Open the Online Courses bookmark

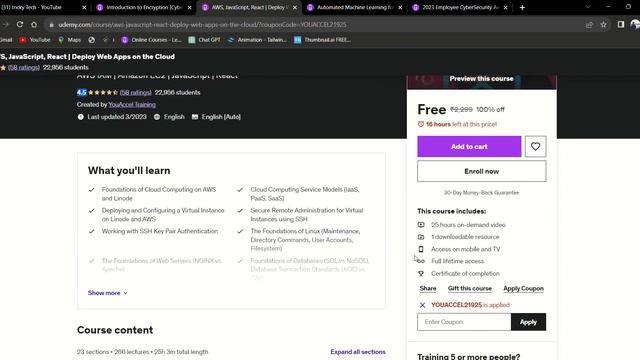tap(151, 40)
